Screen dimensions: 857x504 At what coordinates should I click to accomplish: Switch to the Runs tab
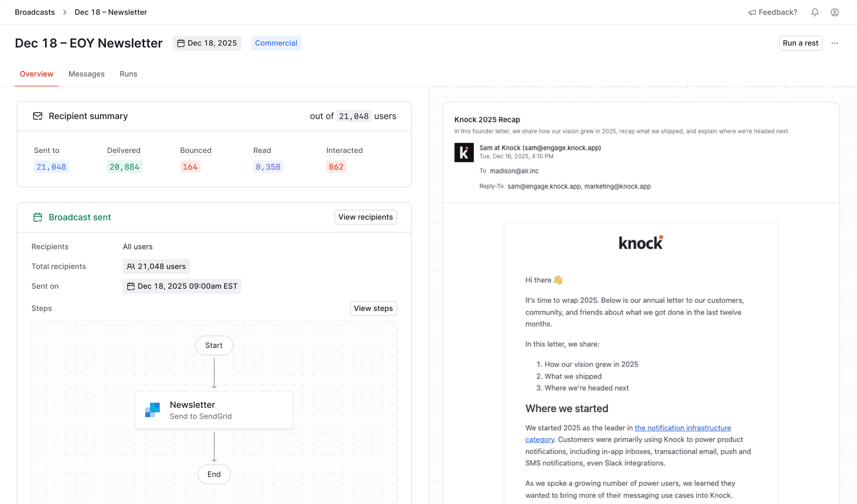click(x=128, y=74)
